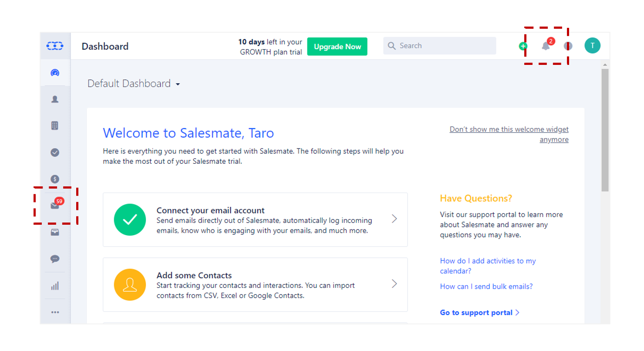Open Contacts person icon in sidebar
The height and width of the screenshot is (351, 644).
pos(55,99)
